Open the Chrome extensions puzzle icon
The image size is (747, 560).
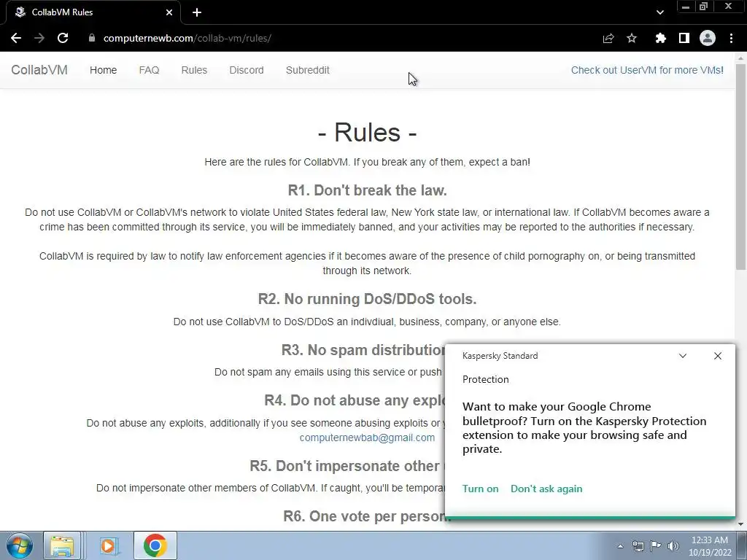[660, 38]
